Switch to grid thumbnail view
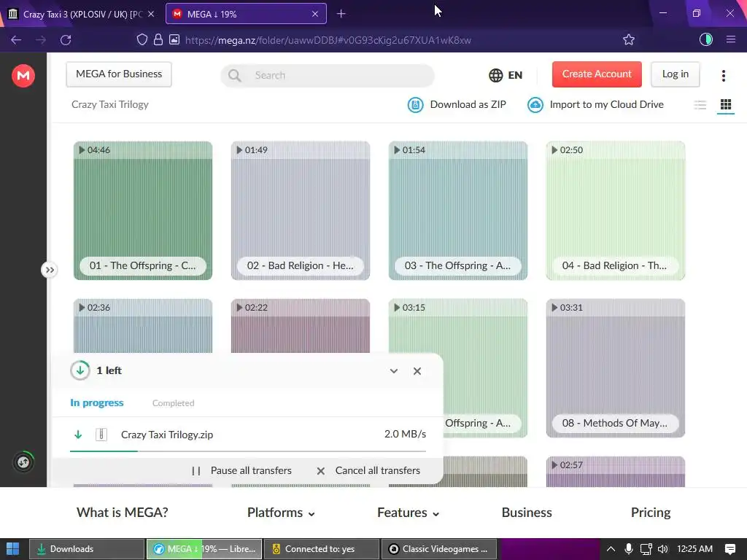Image resolution: width=747 pixels, height=560 pixels. click(x=726, y=105)
